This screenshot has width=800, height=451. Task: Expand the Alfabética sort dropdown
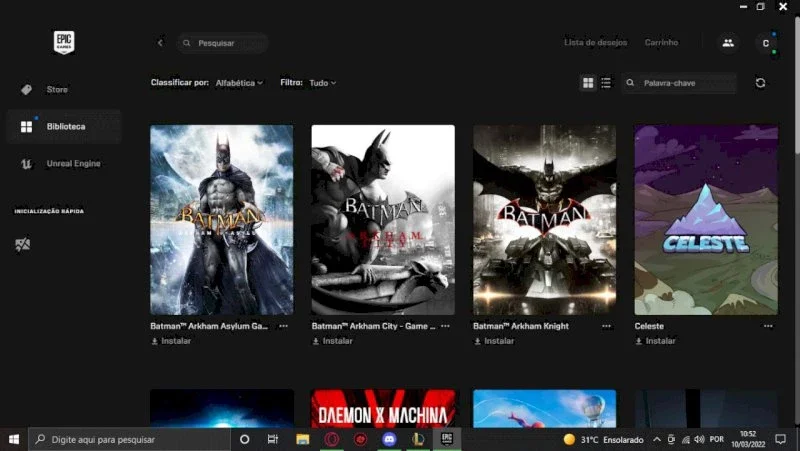[x=239, y=83]
